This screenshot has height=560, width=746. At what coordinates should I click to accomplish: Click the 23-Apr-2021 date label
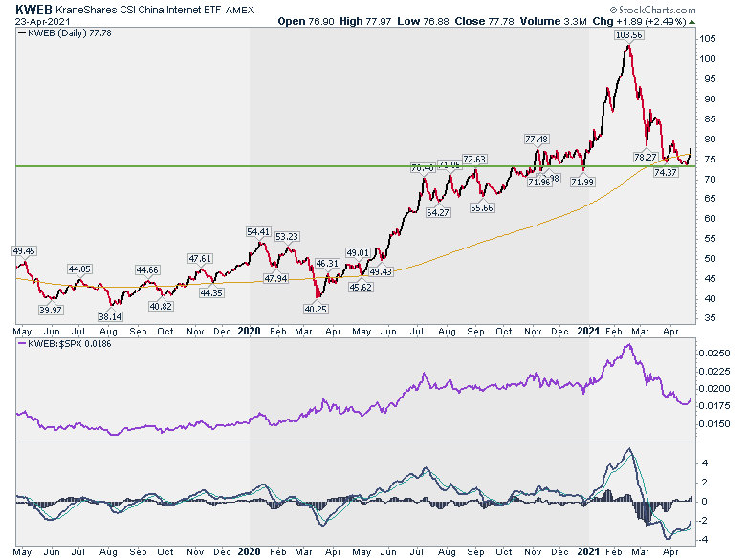point(42,21)
